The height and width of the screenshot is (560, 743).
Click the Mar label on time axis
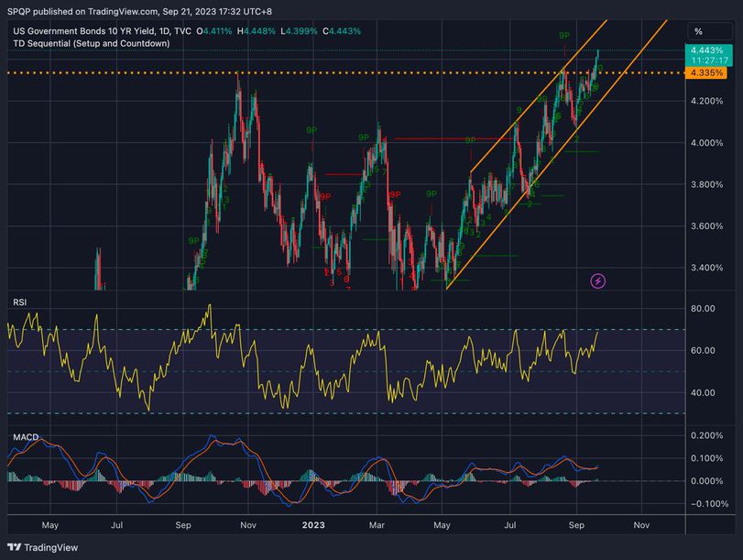click(x=377, y=525)
